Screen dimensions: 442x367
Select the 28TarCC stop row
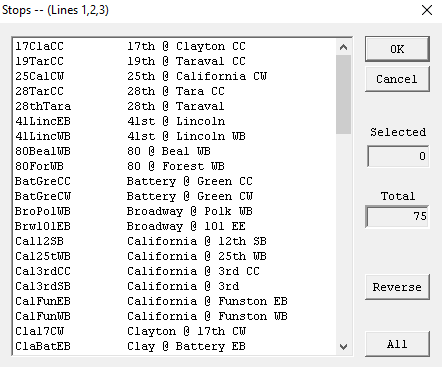pos(174,91)
